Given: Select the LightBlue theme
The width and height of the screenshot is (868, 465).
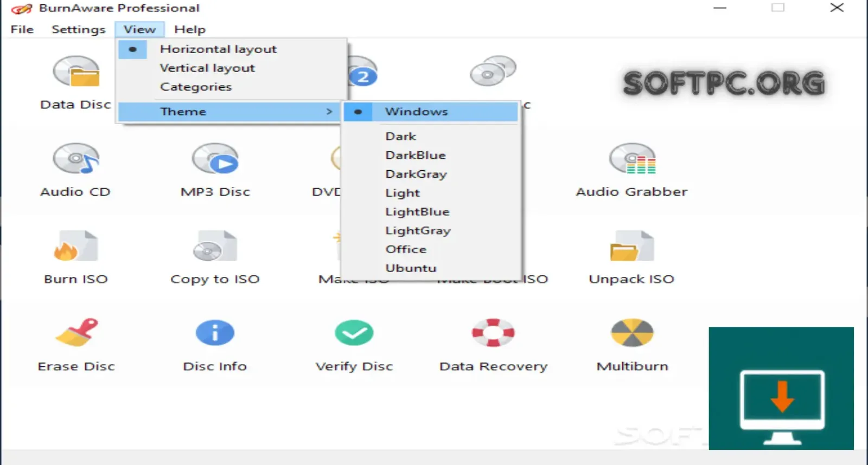Looking at the screenshot, I should point(431,212).
